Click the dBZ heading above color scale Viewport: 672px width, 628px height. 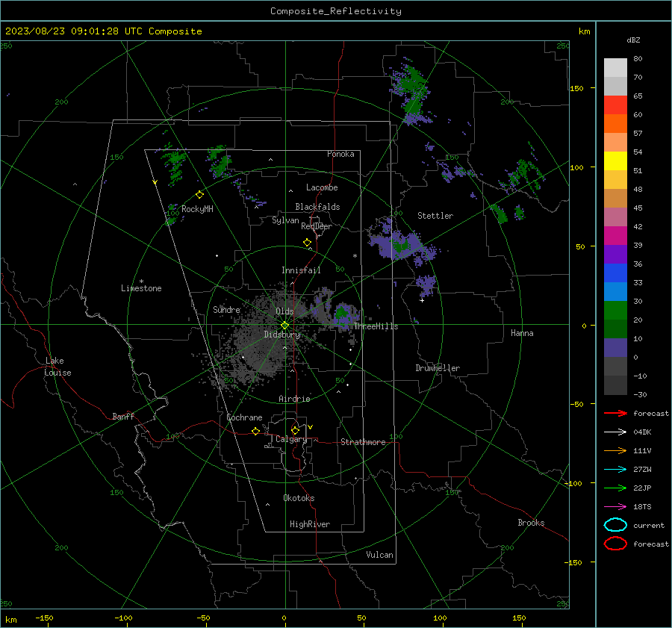(x=633, y=40)
